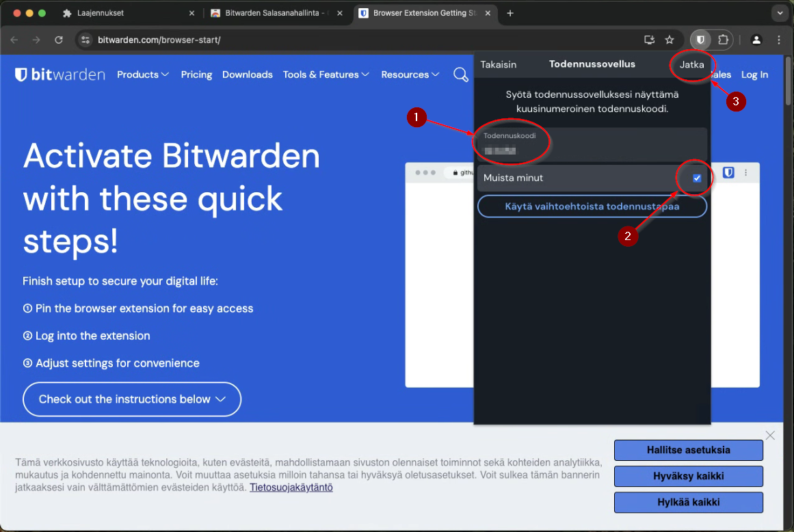This screenshot has width=794, height=532.
Task: Close the Bitwarden Salasanahallinta tab
Action: click(340, 13)
